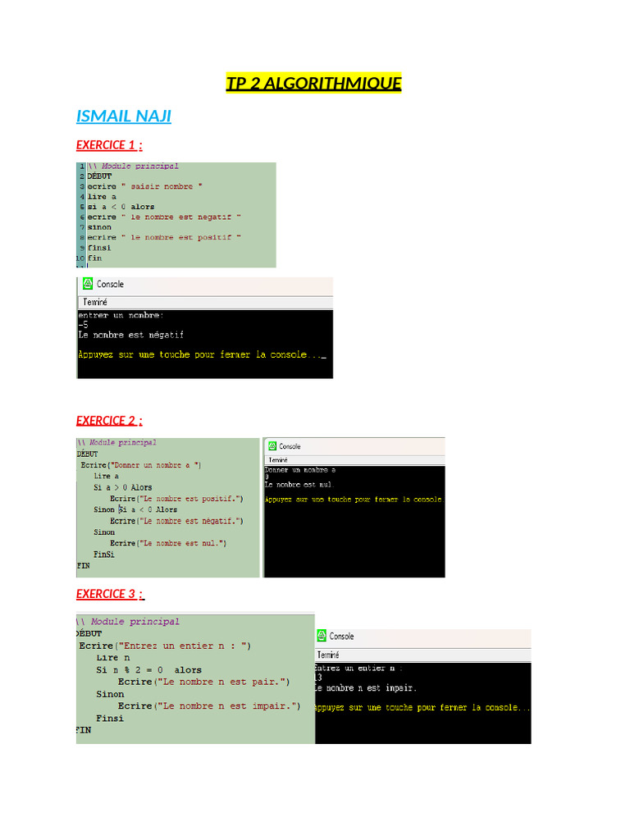Click 'Appuyez sur une touche' message in exercise 1
The image size is (630, 840).
point(202,354)
